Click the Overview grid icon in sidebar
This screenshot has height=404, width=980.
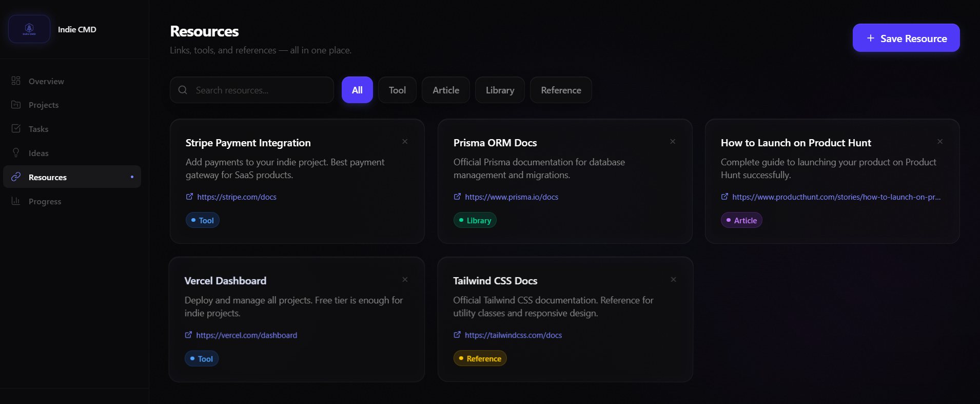16,81
